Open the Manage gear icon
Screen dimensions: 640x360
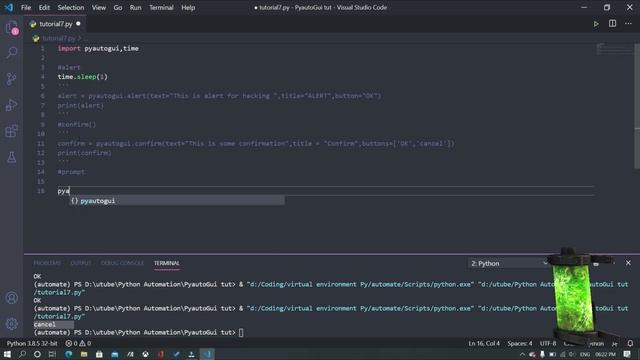point(11,324)
